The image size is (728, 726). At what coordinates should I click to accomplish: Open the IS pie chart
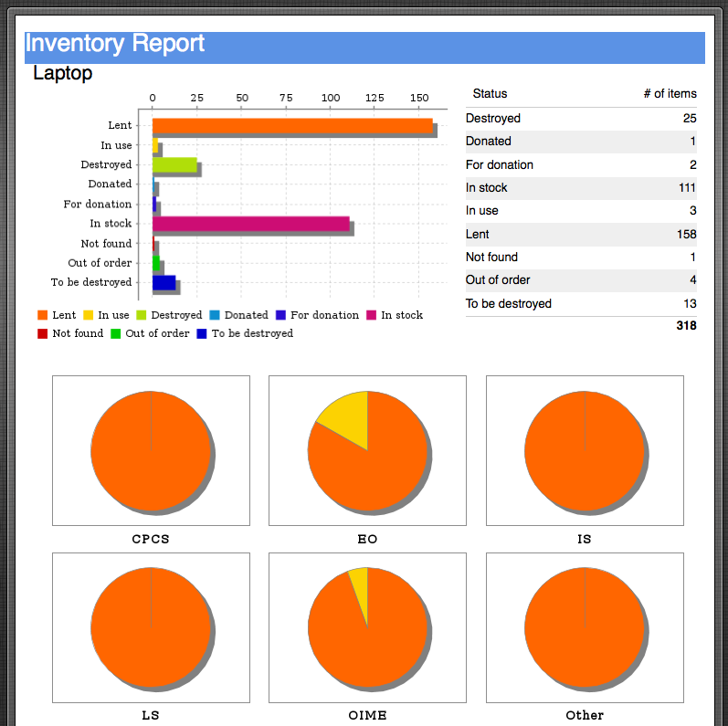[585, 450]
